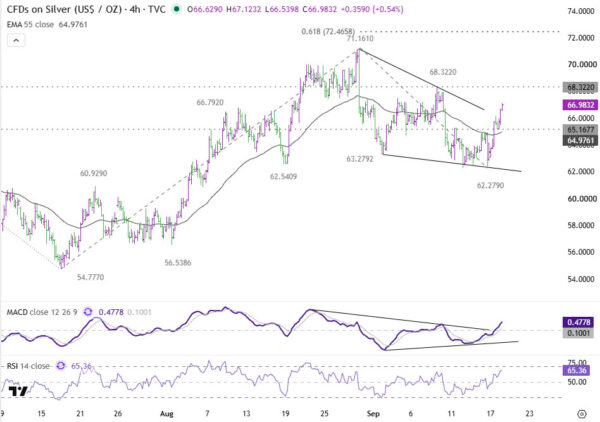Click the 64.9761 EMA price label

click(580, 140)
